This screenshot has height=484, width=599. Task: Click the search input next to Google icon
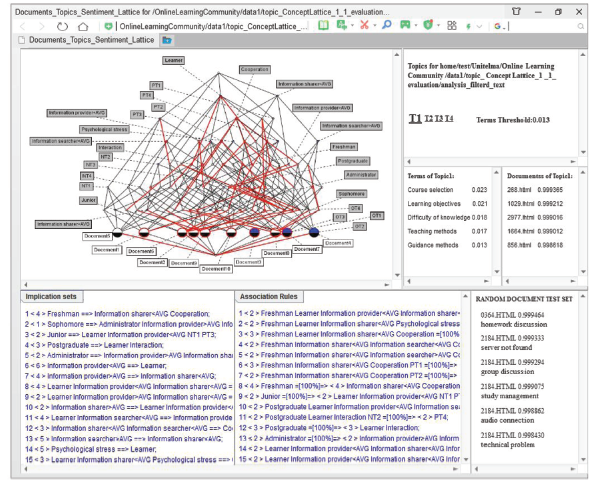point(542,26)
